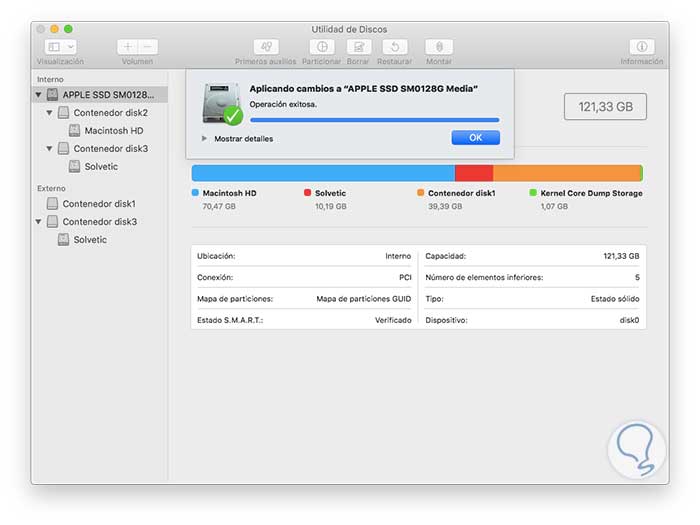
Task: Click the yellow minimize window button
Action: pos(54,29)
